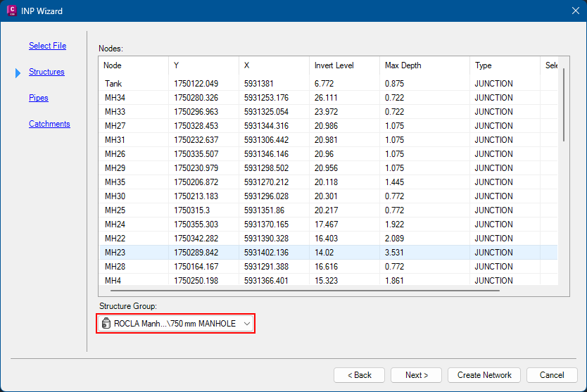The width and height of the screenshot is (587, 392).
Task: Click the horizontal scrollbar of Nodes list
Action: (x=305, y=290)
